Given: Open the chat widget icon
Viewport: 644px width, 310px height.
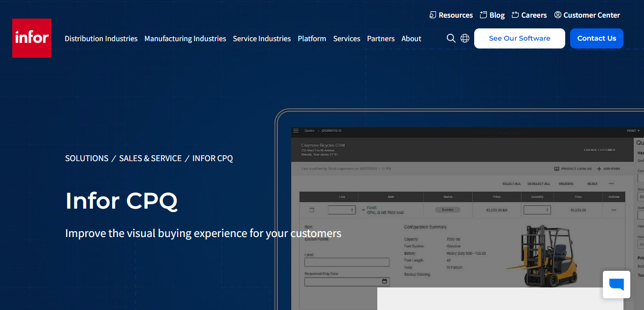Looking at the screenshot, I should pos(617,285).
